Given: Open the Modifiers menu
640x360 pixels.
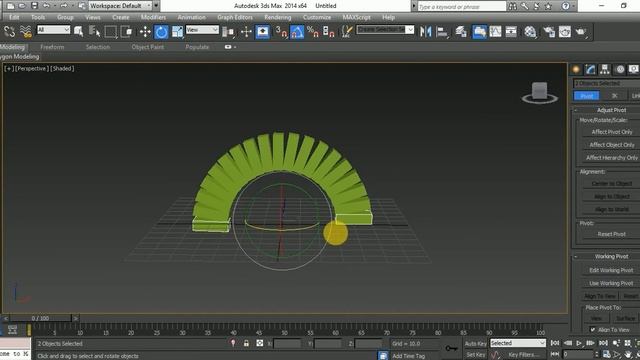Looking at the screenshot, I should 153,17.
